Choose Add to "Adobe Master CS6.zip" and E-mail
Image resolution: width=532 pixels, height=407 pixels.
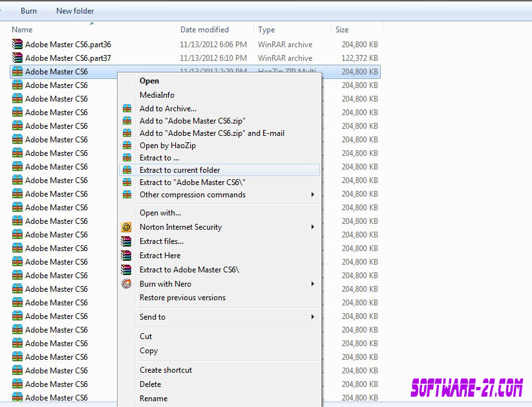[212, 133]
